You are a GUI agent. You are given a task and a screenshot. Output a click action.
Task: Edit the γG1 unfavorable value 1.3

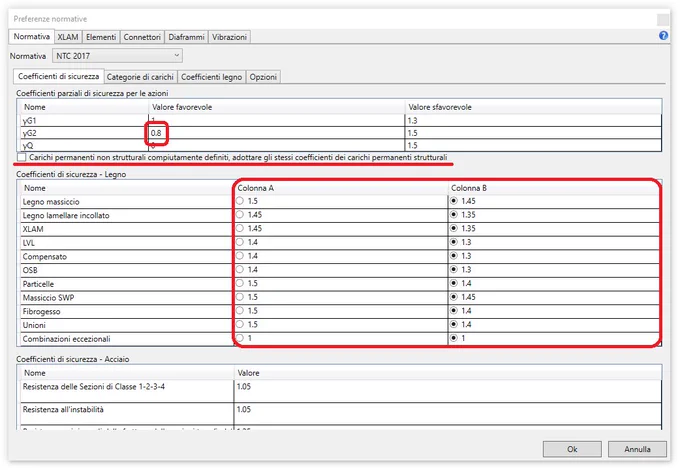pos(533,121)
